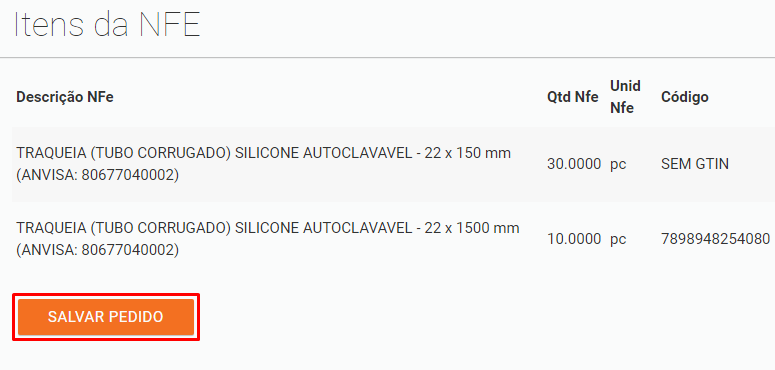The width and height of the screenshot is (775, 370).
Task: Click the 10.0000 quantity cell
Action: click(x=574, y=240)
